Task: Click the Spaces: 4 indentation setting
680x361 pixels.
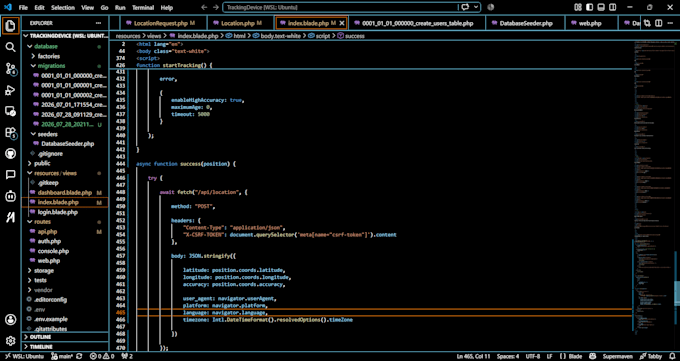Action: pyautogui.click(x=507, y=356)
